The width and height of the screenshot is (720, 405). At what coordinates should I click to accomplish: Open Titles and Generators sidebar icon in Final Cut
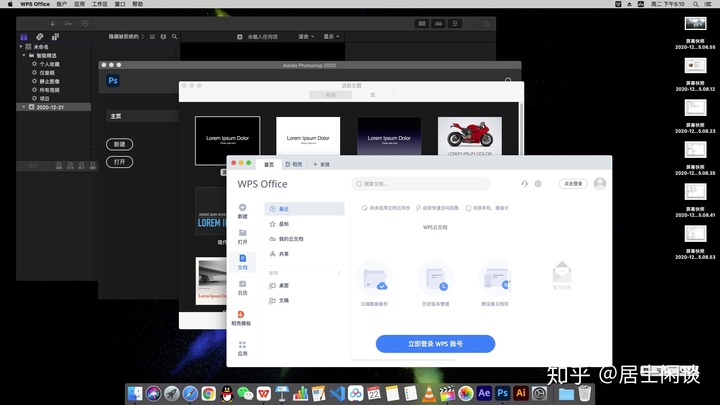click(55, 37)
